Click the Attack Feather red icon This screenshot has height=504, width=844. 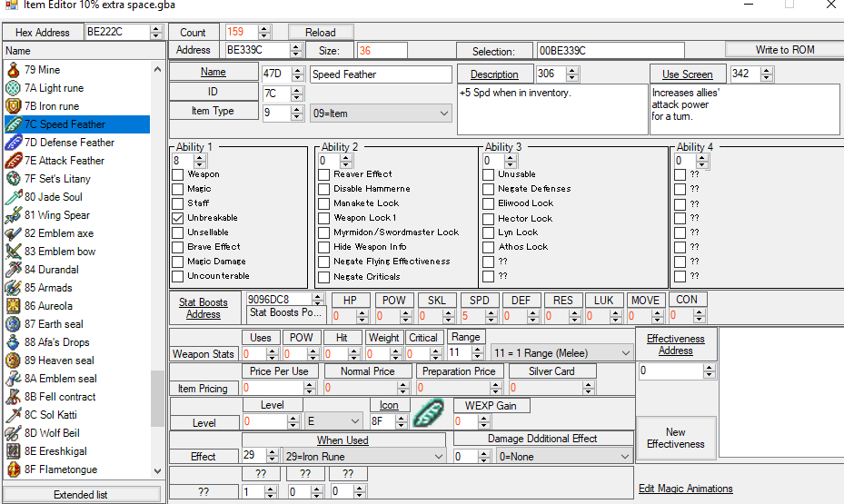[14, 161]
